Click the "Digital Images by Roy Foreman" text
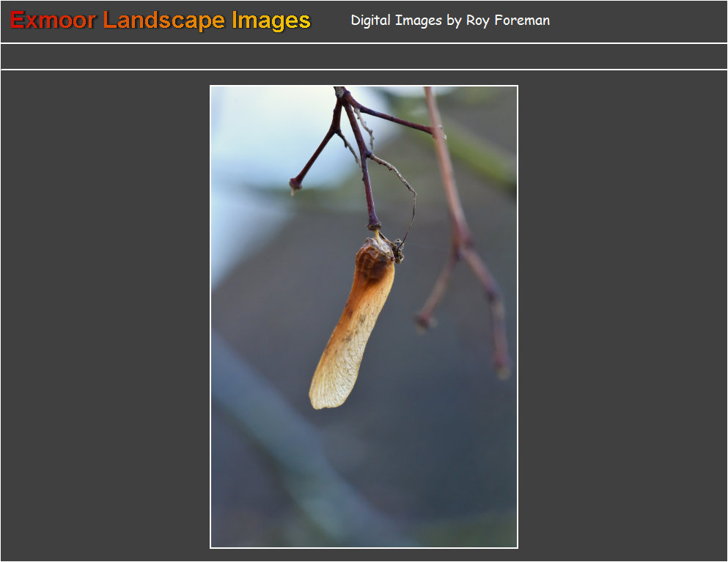 click(450, 21)
